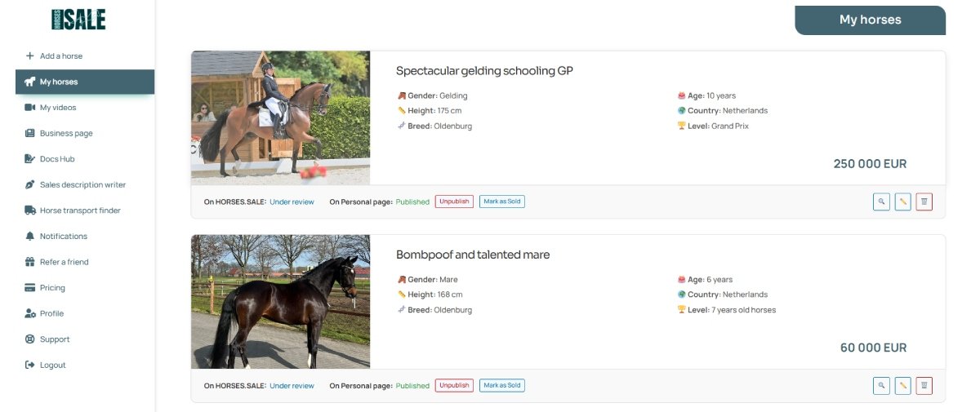This screenshot has height=412, width=980.
Task: Unpublish the Bombpoof mare listing
Action: pos(454,386)
